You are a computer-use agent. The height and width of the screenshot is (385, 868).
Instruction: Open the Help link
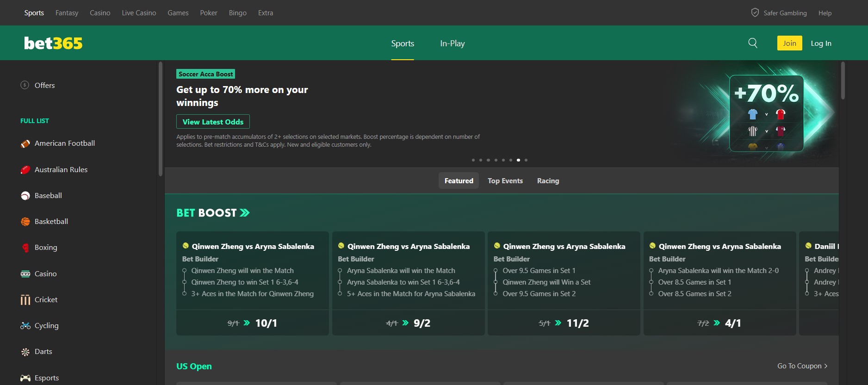click(825, 13)
